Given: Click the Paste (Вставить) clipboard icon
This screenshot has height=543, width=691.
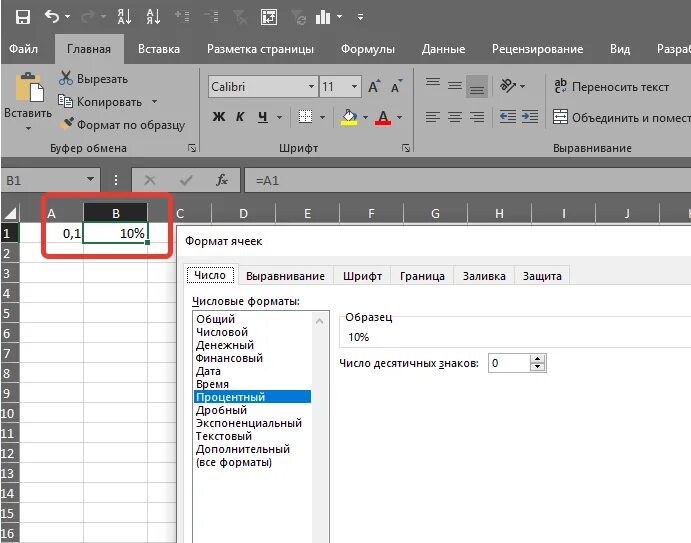Looking at the screenshot, I should point(29,87).
